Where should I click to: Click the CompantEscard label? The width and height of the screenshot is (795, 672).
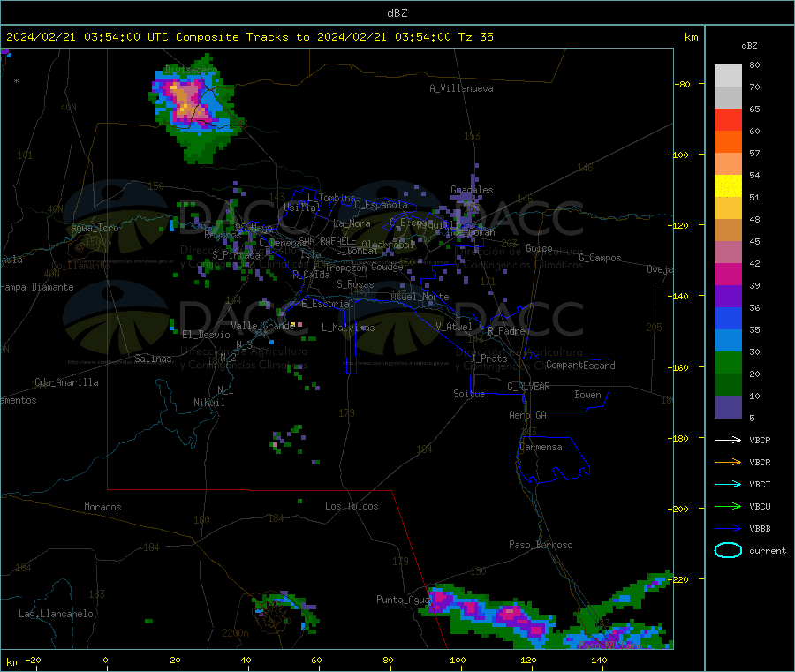(x=580, y=366)
